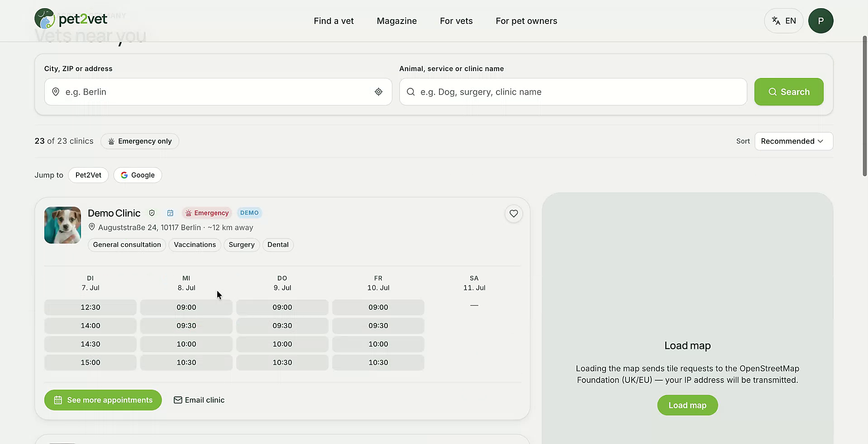Click the calendar badge icon next to Demo Clinic
Image resolution: width=868 pixels, height=444 pixels.
point(170,213)
